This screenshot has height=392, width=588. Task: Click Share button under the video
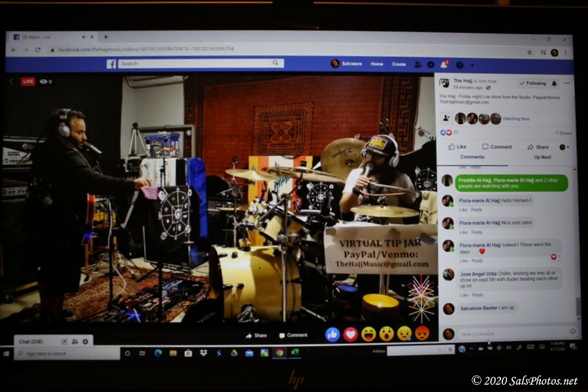(x=256, y=335)
